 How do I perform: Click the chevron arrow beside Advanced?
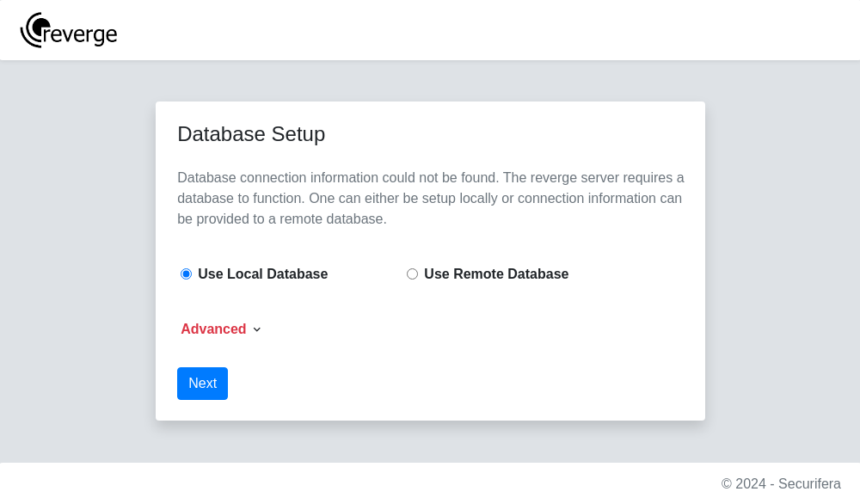point(256,329)
